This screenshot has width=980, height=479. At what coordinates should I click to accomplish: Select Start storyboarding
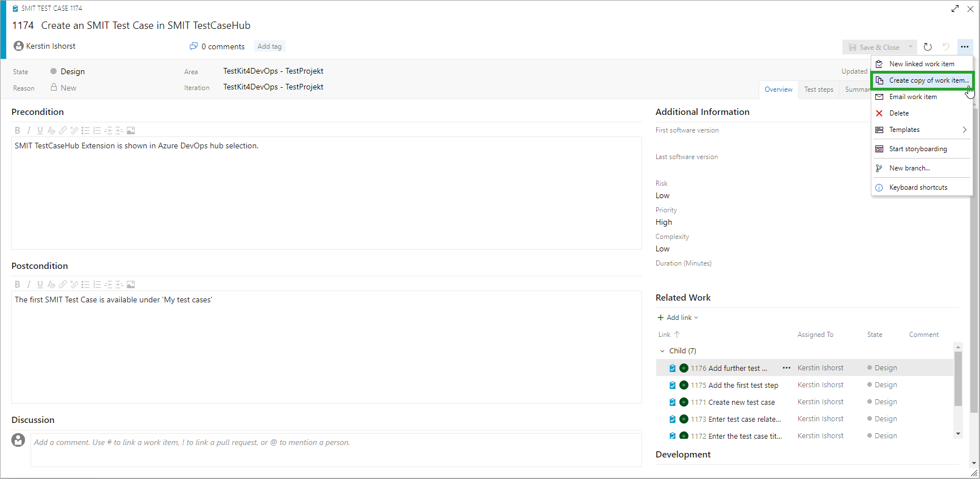click(922, 149)
